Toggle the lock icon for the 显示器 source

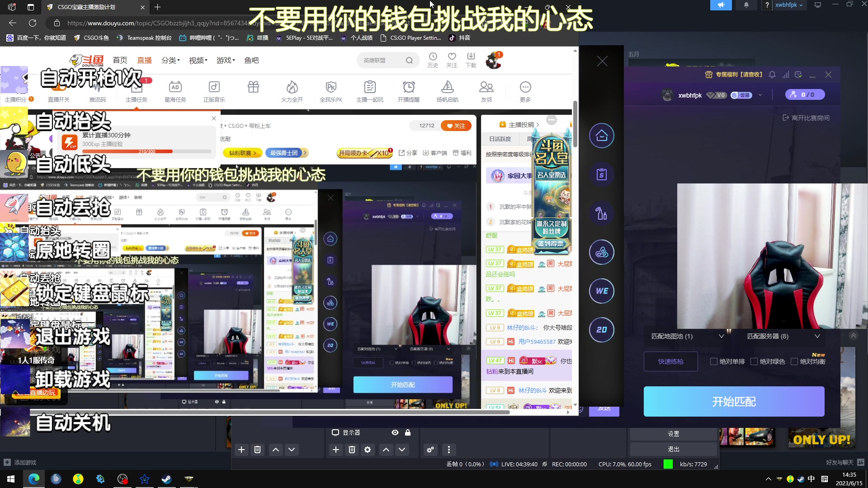pyautogui.click(x=408, y=432)
